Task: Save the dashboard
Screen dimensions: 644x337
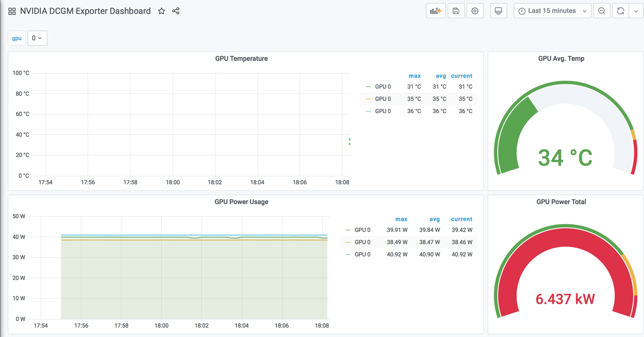Action: (x=456, y=11)
